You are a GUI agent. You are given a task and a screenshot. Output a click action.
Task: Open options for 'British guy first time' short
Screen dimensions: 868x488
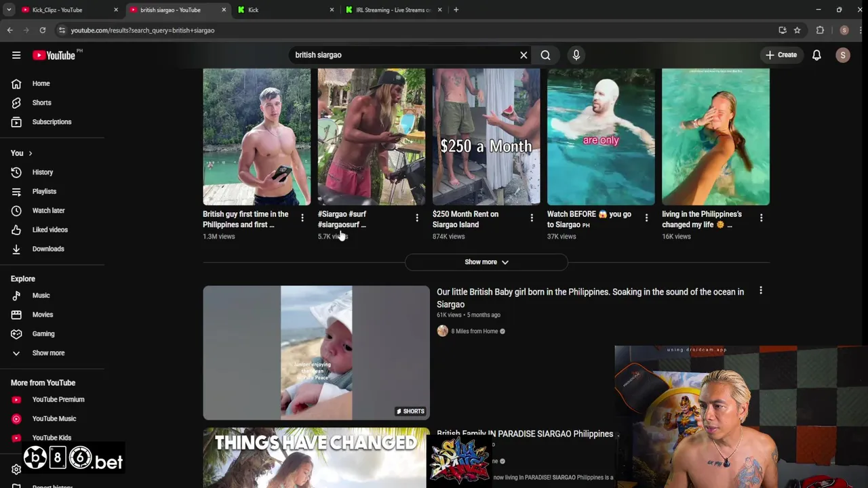click(302, 218)
